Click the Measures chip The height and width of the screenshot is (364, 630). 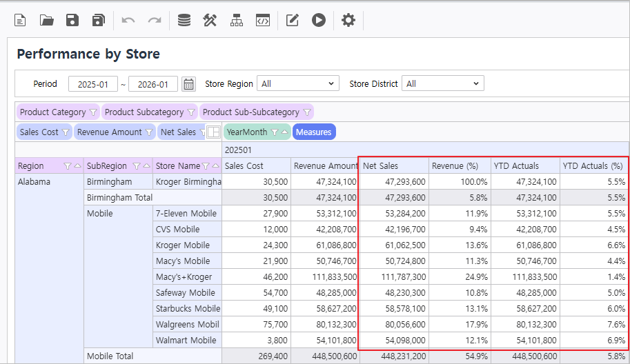click(314, 132)
